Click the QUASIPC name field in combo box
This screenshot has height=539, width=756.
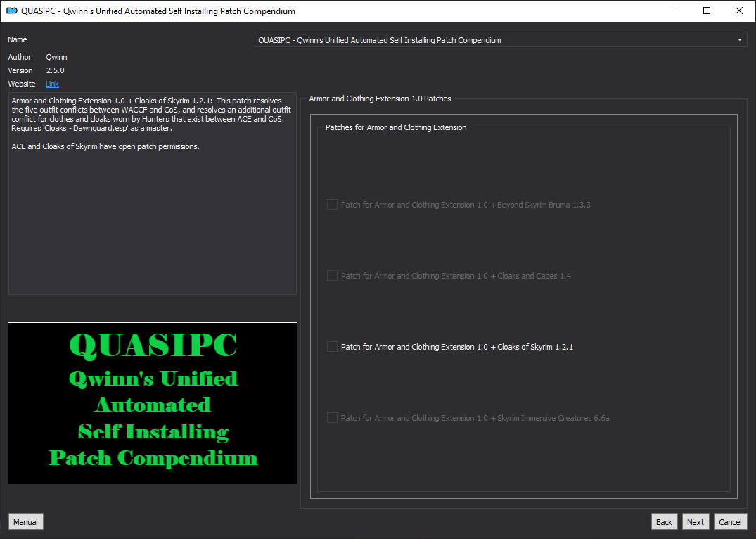pos(501,39)
